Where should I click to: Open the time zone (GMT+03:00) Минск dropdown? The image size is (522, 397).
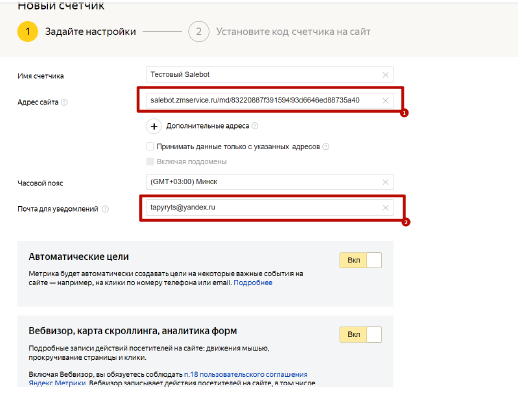(270, 182)
